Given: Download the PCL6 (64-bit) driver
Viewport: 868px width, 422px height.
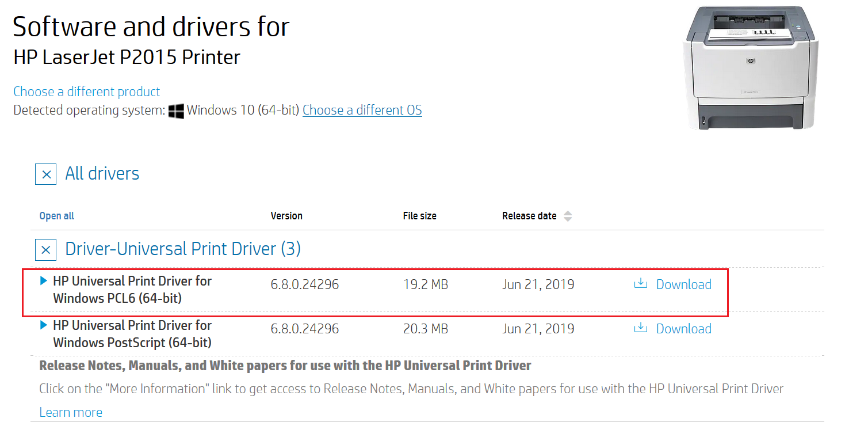Looking at the screenshot, I should pyautogui.click(x=684, y=284).
